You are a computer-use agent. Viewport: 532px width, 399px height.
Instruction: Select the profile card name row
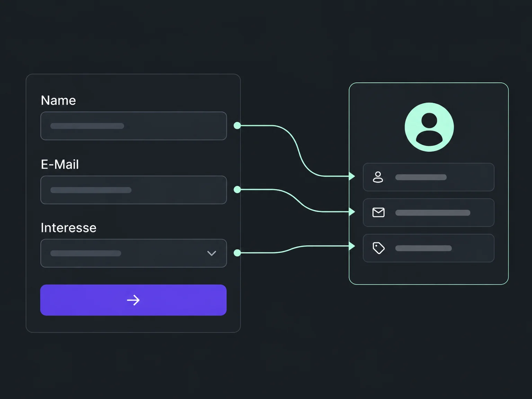(x=428, y=177)
